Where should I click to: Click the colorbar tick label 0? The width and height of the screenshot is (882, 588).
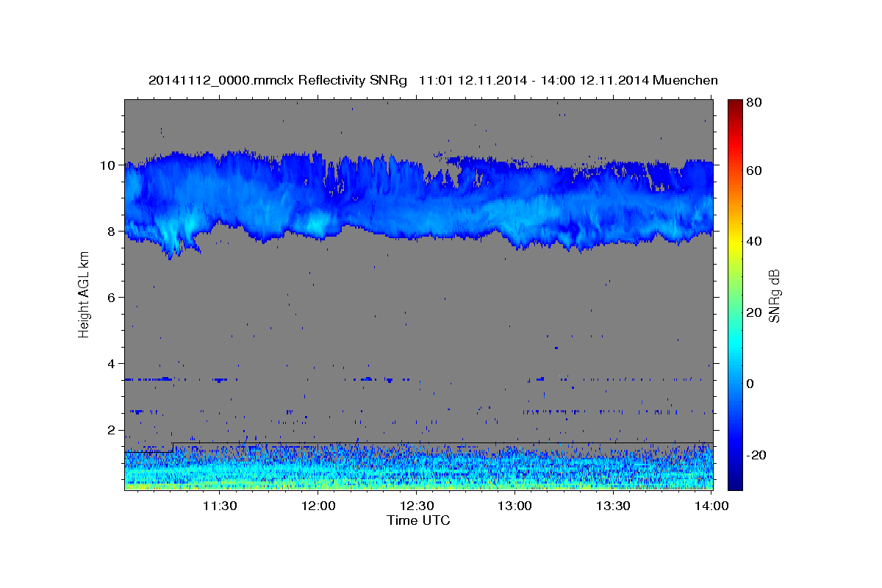(x=750, y=384)
